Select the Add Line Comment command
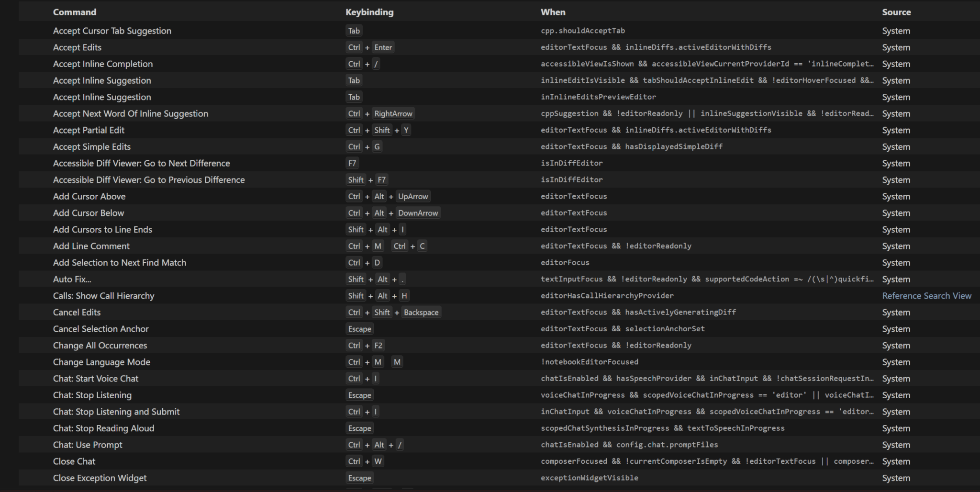Image resolution: width=980 pixels, height=492 pixels. pos(91,246)
